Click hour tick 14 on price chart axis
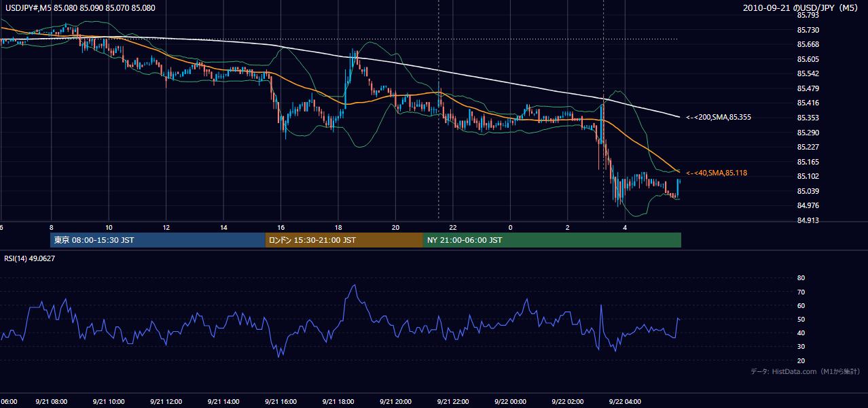This screenshot has width=868, height=408. tap(223, 227)
